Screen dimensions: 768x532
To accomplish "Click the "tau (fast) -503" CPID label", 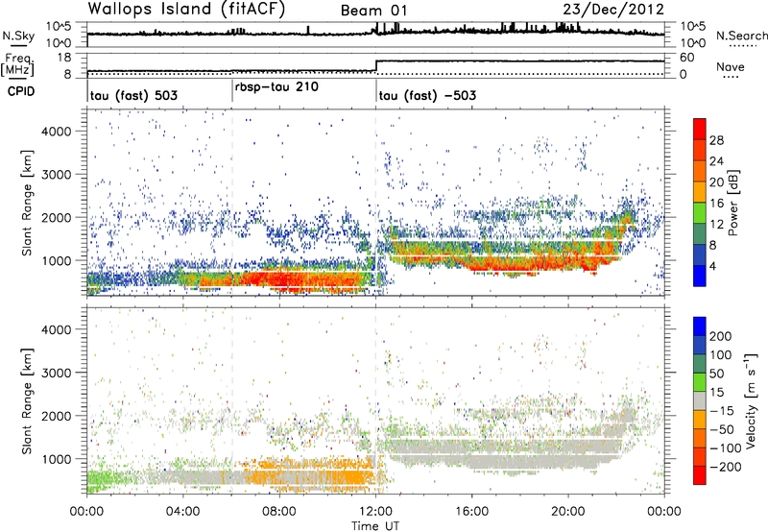I will (427, 95).
